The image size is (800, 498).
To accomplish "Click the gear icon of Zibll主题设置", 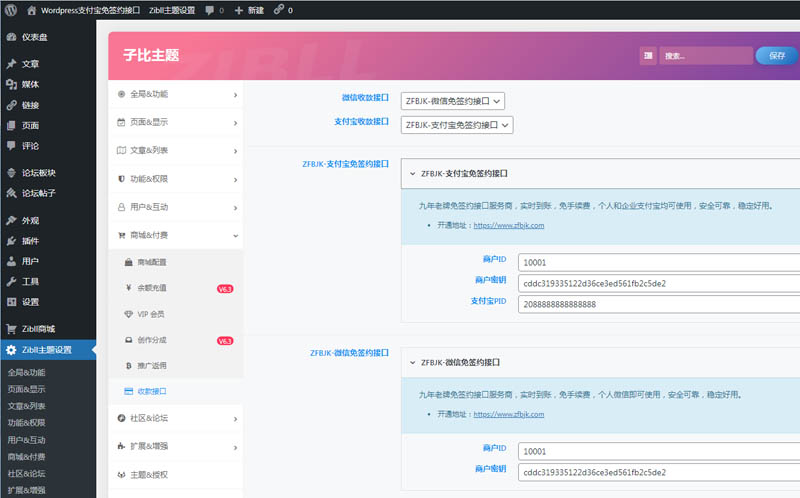I will 11,350.
